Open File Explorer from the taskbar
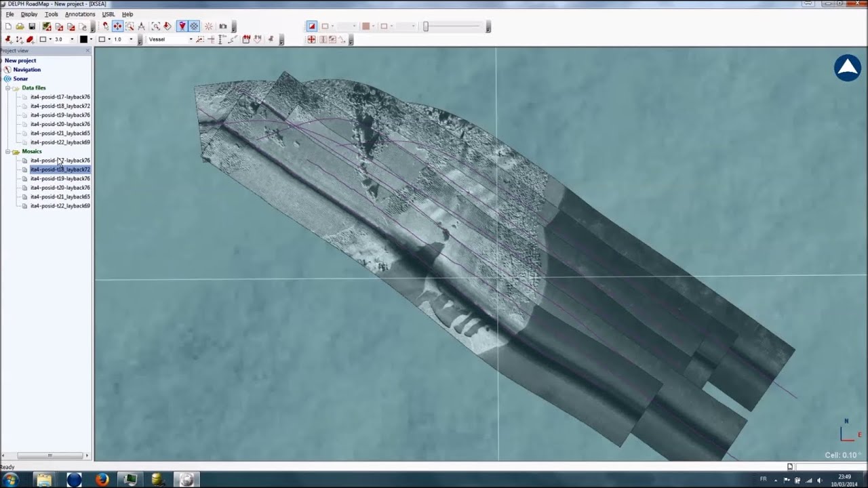 click(44, 480)
